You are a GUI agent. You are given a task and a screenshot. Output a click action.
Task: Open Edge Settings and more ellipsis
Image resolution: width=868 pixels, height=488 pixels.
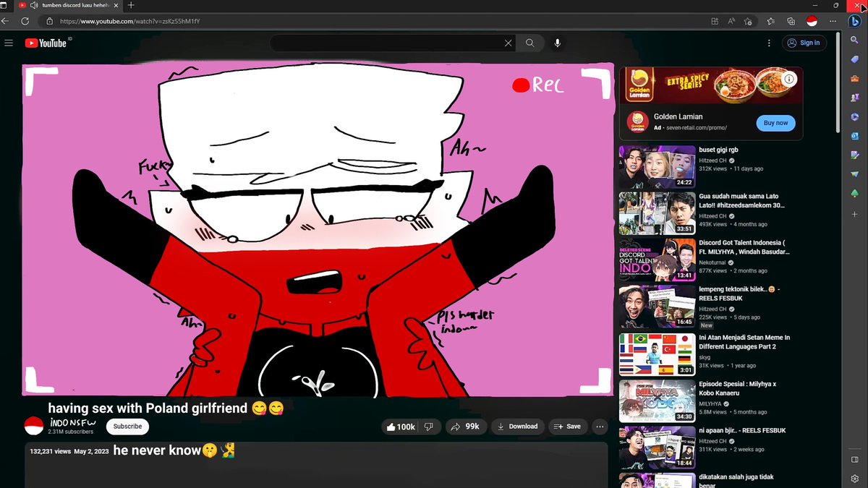[833, 21]
